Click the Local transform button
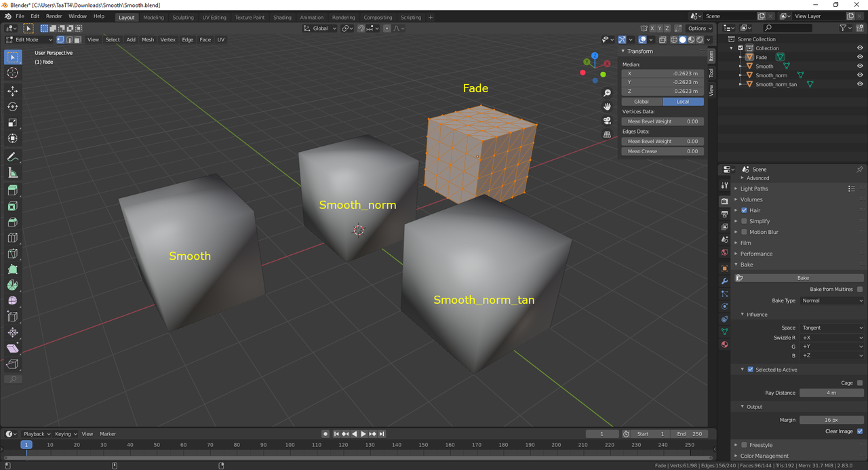Viewport: 868px width, 470px height. [683, 101]
